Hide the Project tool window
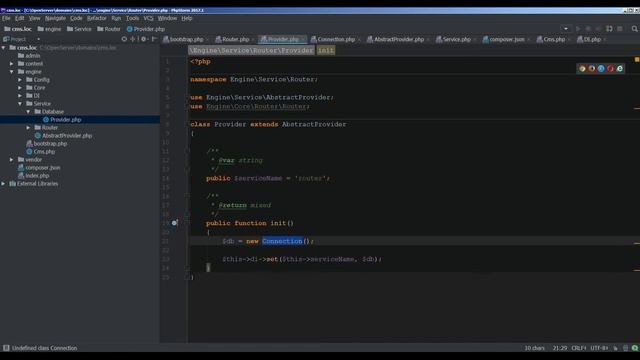Viewport: 640px width, 360px height. click(x=154, y=39)
